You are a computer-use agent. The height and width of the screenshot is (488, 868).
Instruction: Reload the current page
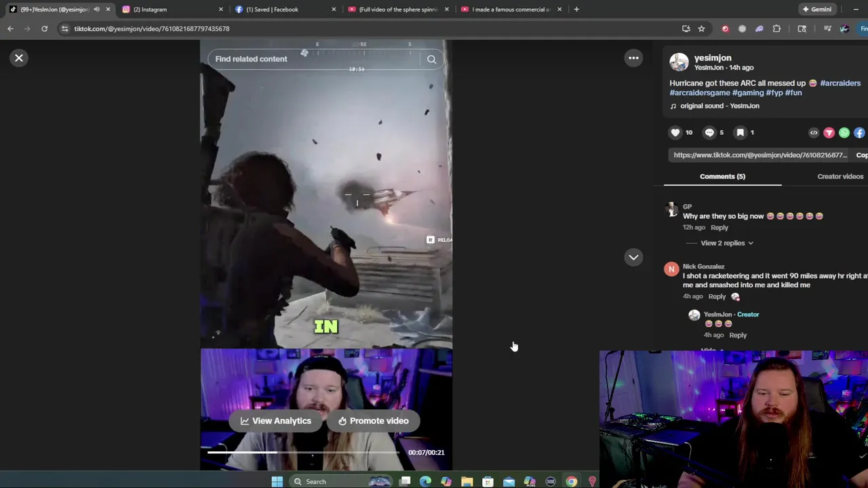pyautogui.click(x=44, y=28)
